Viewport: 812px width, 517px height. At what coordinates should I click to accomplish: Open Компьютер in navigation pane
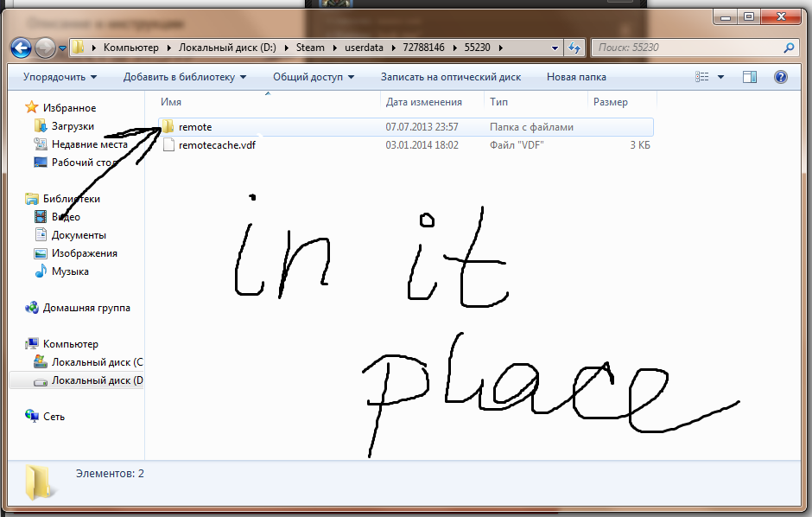[x=71, y=343]
